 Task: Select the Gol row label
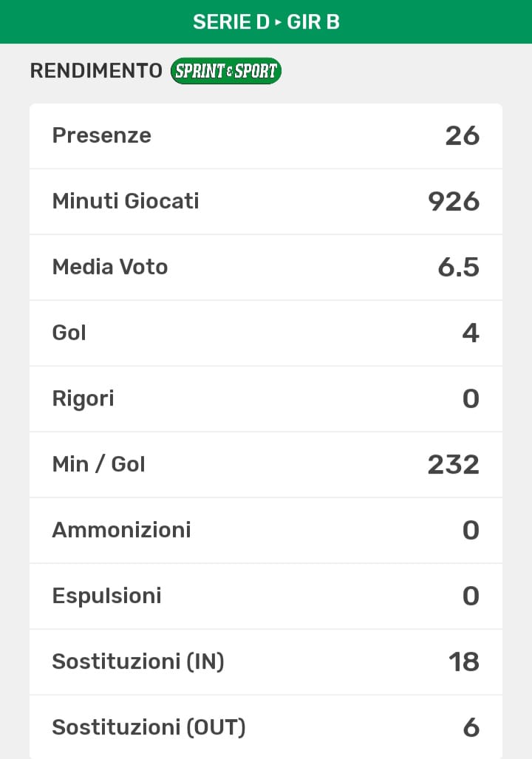[x=69, y=333]
